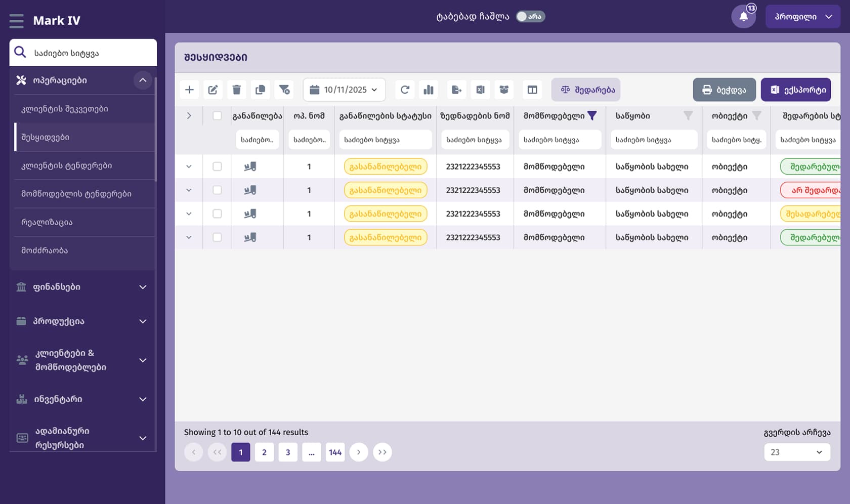Viewport: 850px width, 504px height.
Task: Export the table to Excel icon
Action: point(480,90)
